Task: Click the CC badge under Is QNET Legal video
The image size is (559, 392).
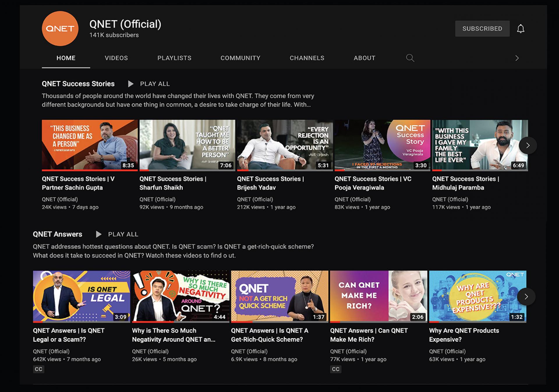Action: click(38, 369)
